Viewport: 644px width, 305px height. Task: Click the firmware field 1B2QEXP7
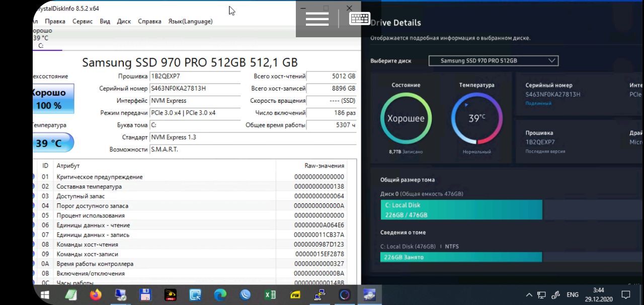(x=195, y=76)
